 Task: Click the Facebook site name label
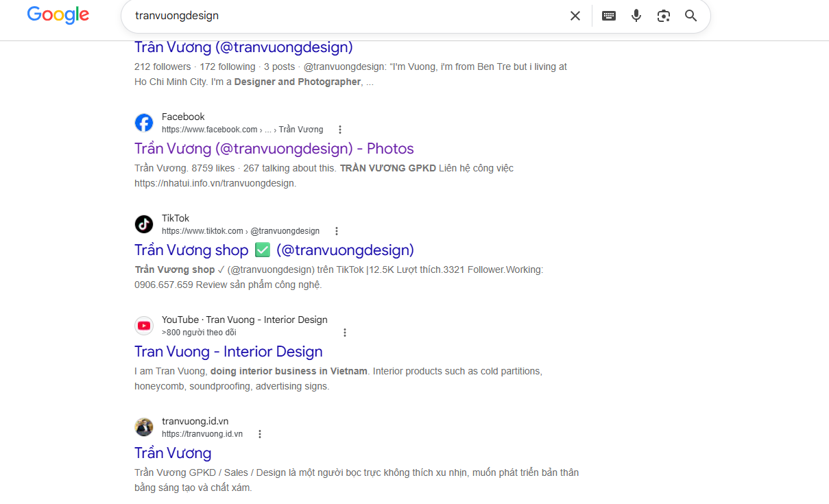183,117
